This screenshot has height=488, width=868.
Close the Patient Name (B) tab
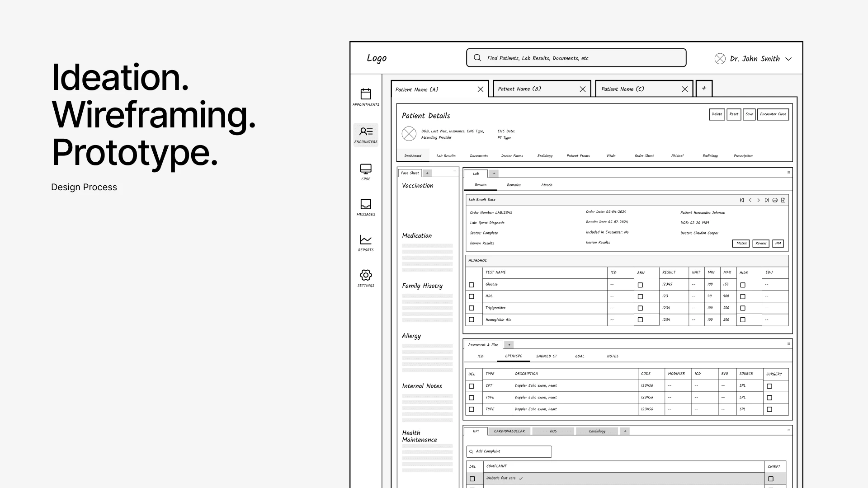tap(583, 89)
